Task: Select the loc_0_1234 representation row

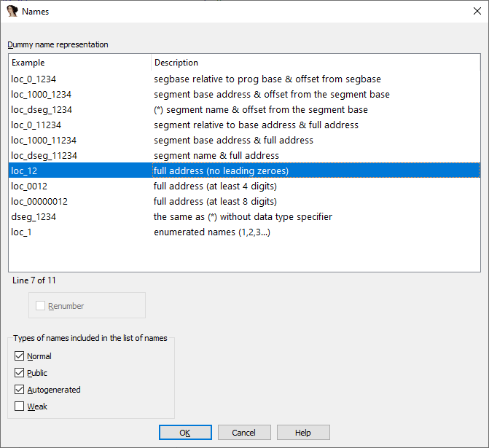Action: [x=244, y=79]
